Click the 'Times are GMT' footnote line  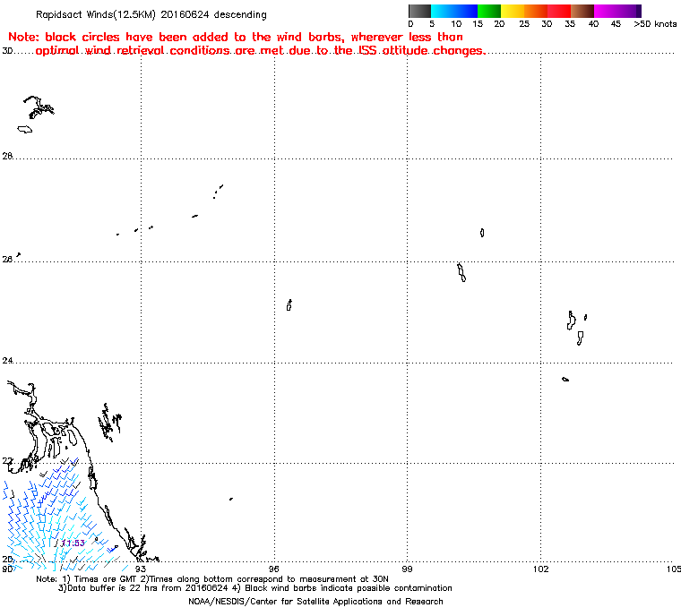pyautogui.click(x=212, y=579)
